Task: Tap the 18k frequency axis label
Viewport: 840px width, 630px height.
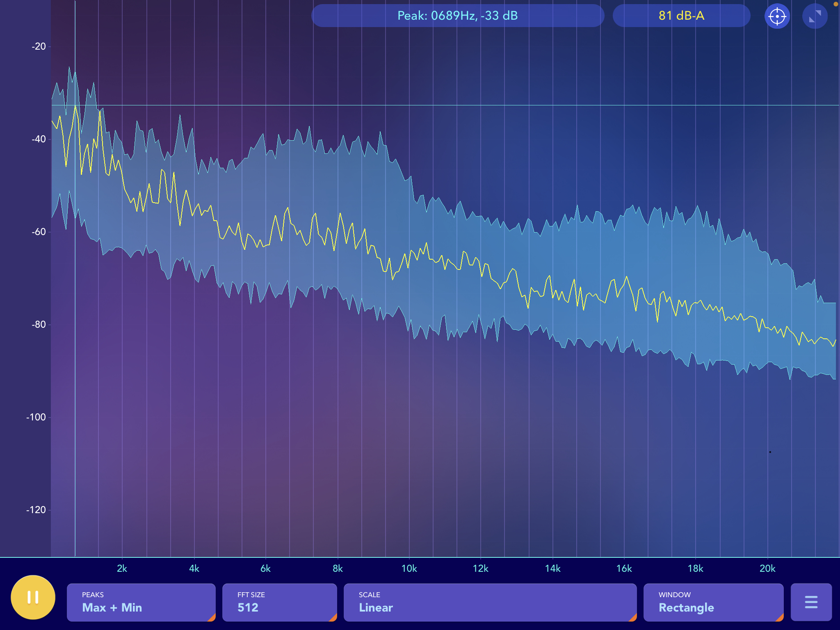Action: [x=695, y=568]
